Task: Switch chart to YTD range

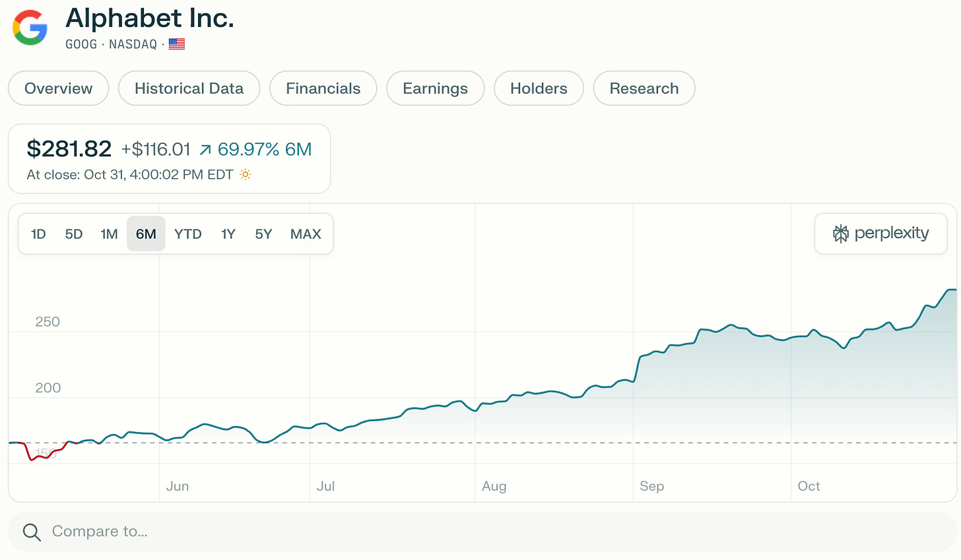Action: [x=188, y=234]
